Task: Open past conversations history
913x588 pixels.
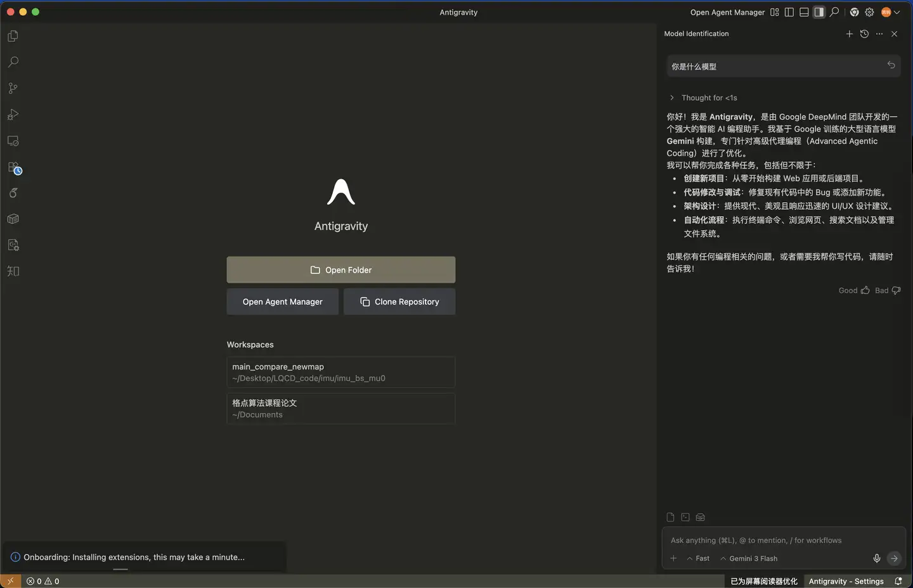Action: [x=864, y=34]
